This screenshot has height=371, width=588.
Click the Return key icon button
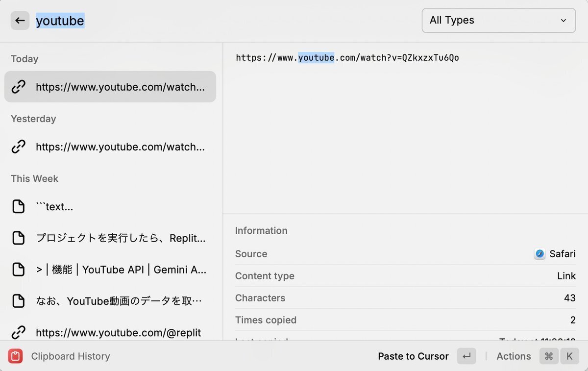coord(466,356)
